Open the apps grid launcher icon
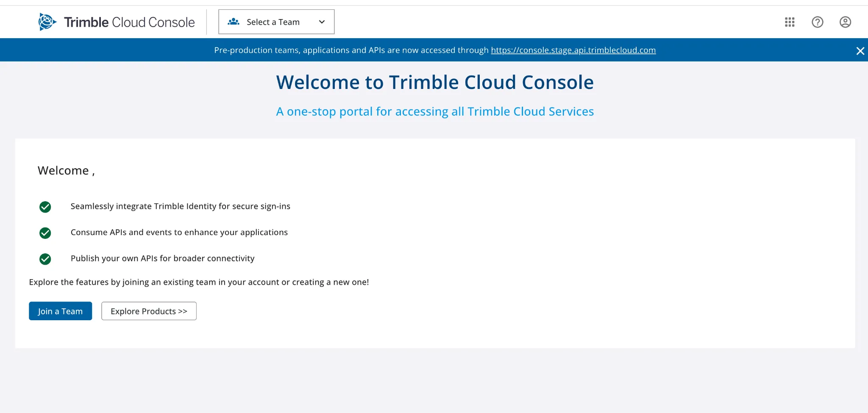The image size is (868, 413). pos(789,22)
